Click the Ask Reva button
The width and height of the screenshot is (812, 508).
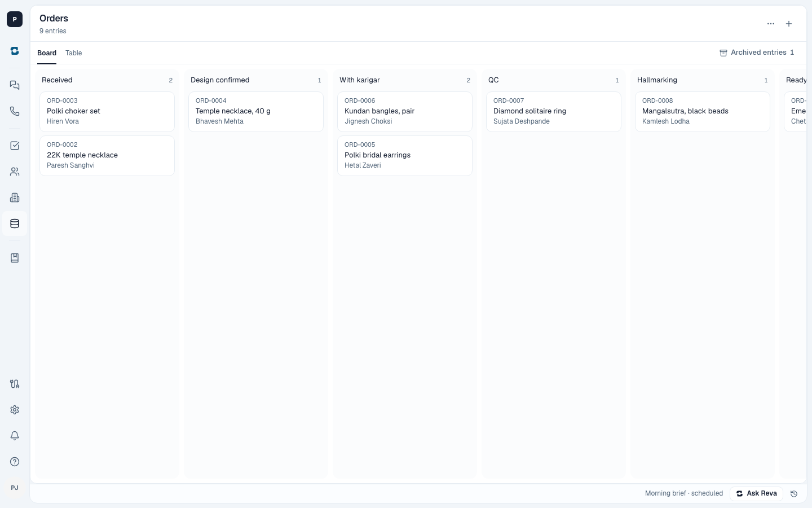tap(756, 493)
